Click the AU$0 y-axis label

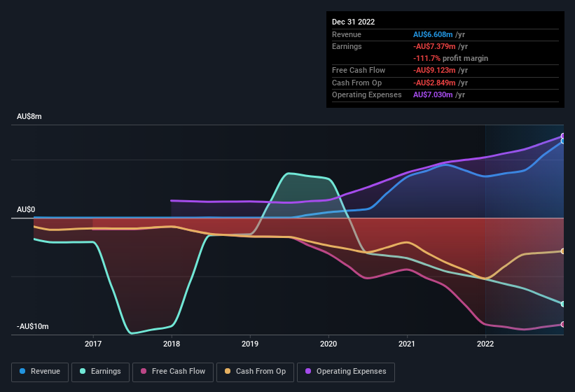tap(26, 209)
